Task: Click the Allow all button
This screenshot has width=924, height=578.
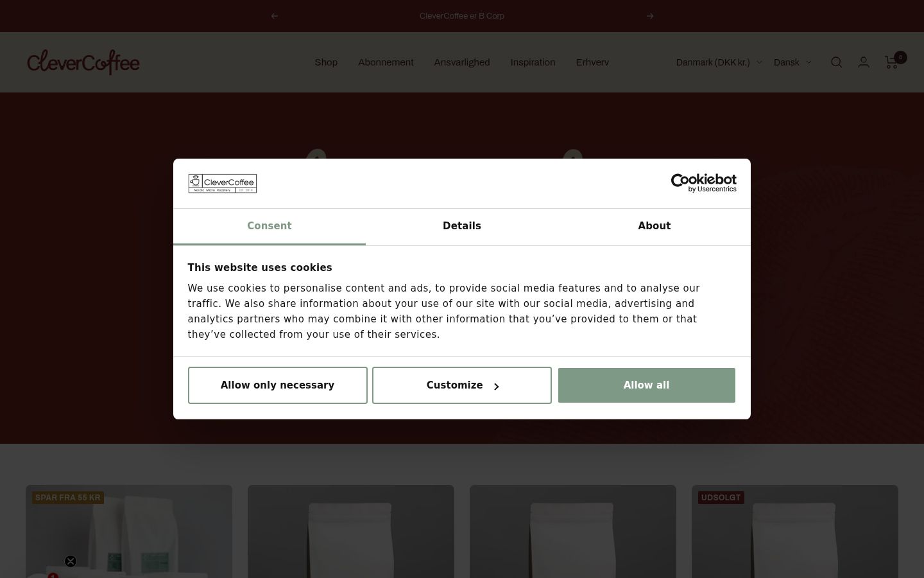Action: [647, 385]
